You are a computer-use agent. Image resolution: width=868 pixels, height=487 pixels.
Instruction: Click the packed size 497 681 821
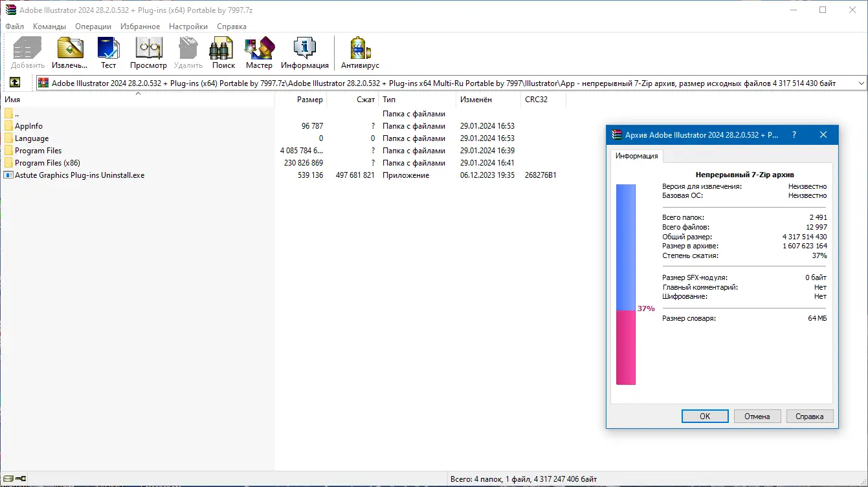tap(355, 175)
